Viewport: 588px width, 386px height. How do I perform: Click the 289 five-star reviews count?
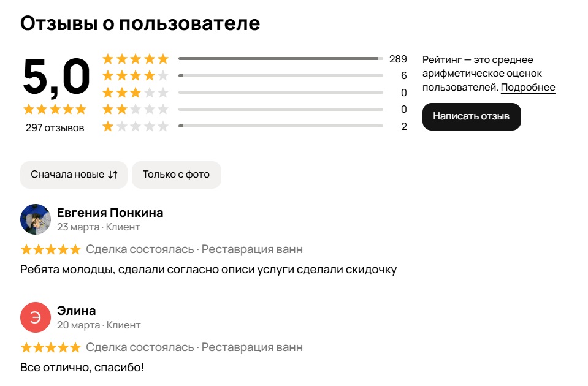[398, 59]
